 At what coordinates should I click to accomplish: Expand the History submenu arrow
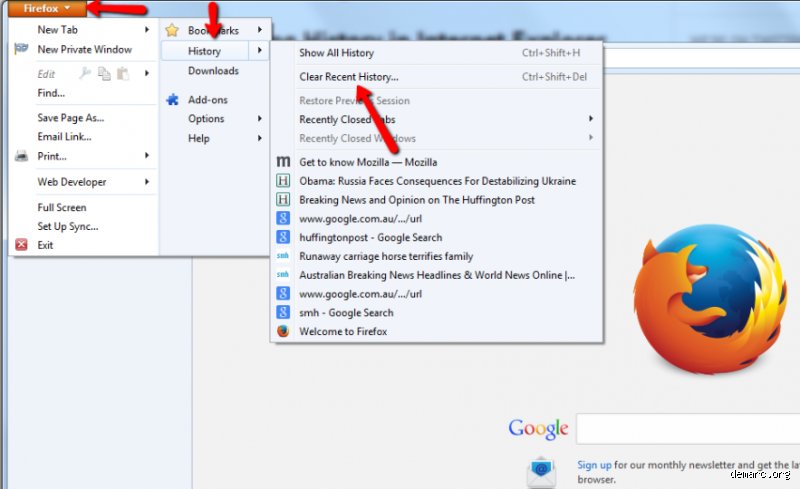pyautogui.click(x=260, y=50)
